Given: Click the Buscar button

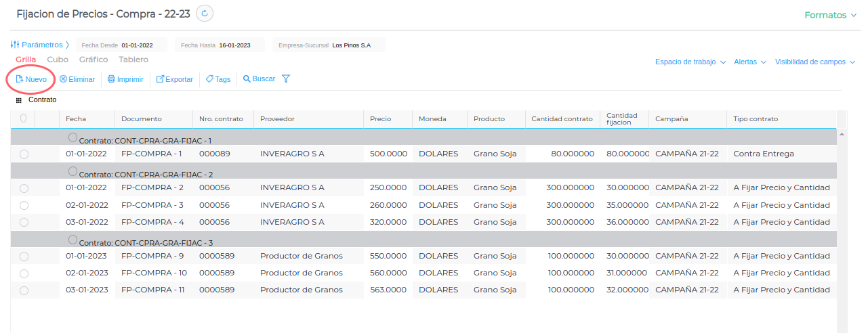Looking at the screenshot, I should [259, 79].
